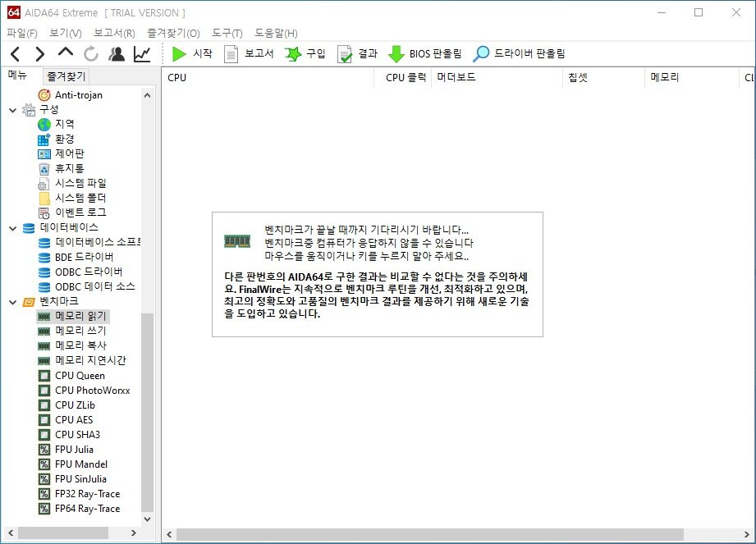Click the refresh icon in the toolbar

click(91, 54)
